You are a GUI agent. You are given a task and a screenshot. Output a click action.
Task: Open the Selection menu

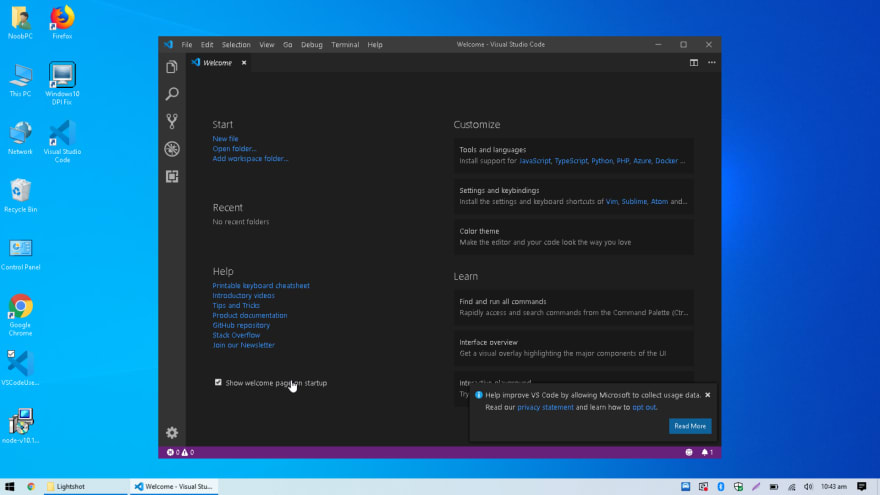pos(236,44)
